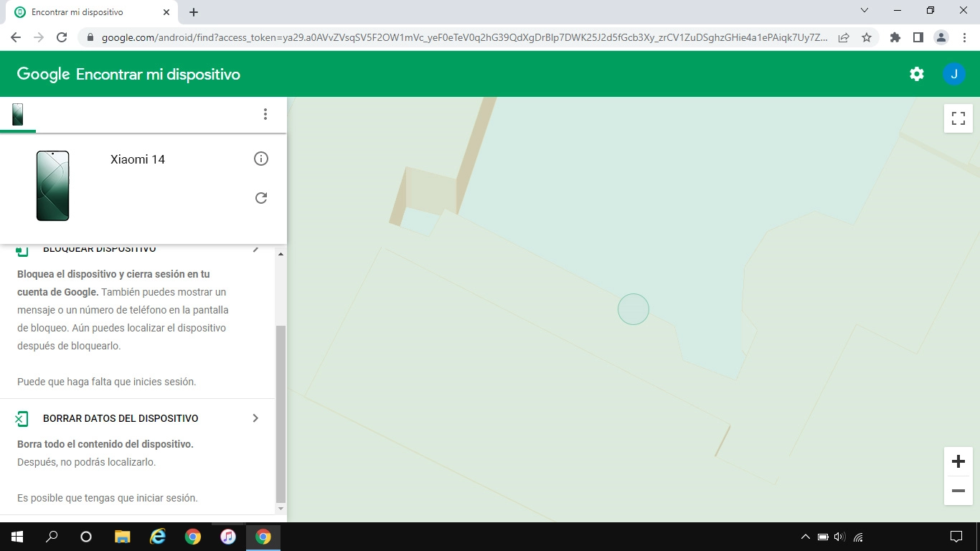Zoom in on the map

[958, 461]
